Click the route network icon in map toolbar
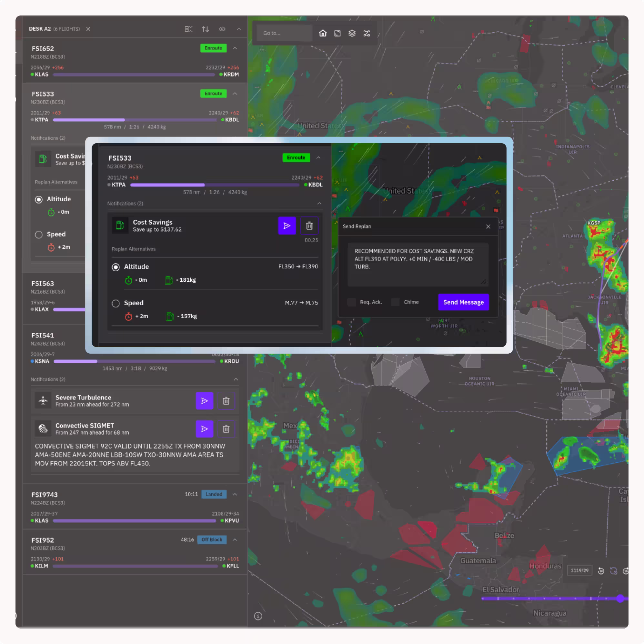 pyautogui.click(x=367, y=33)
